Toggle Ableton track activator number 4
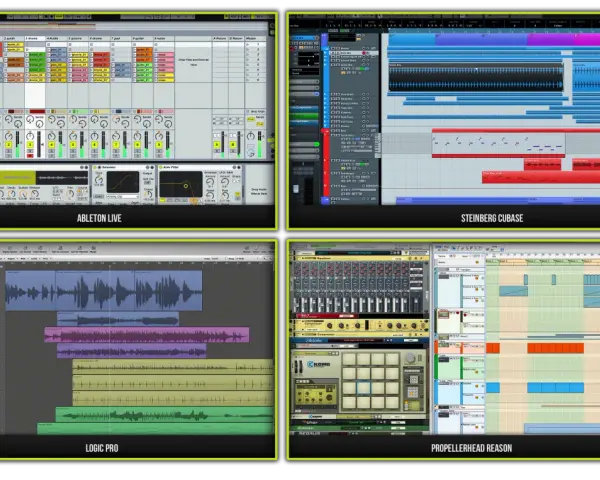The image size is (600, 480). [51, 145]
